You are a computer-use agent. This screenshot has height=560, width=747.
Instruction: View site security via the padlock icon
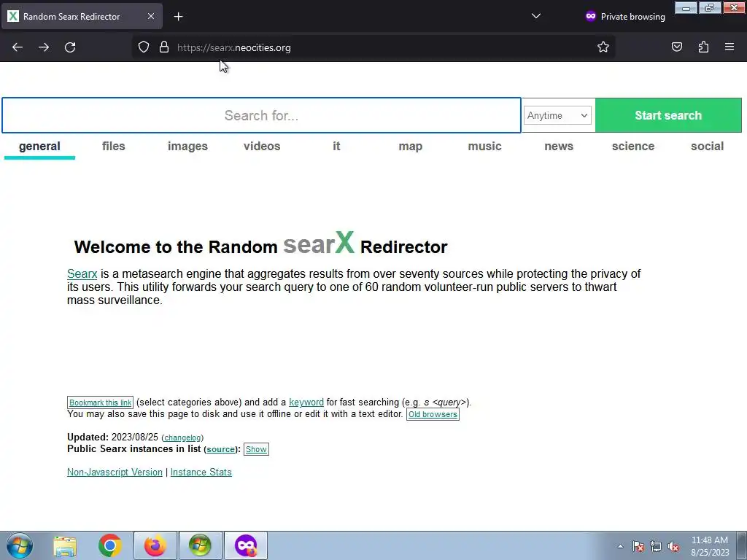coord(164,47)
